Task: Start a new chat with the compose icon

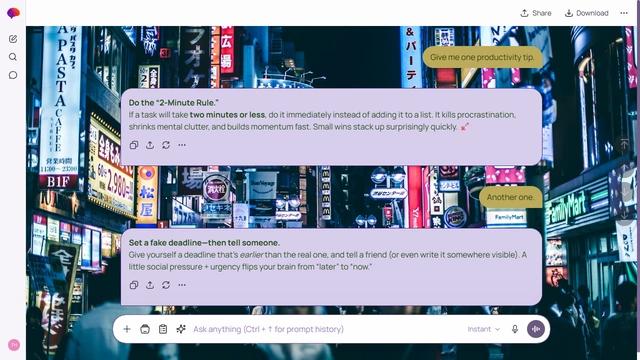Action: click(13, 39)
